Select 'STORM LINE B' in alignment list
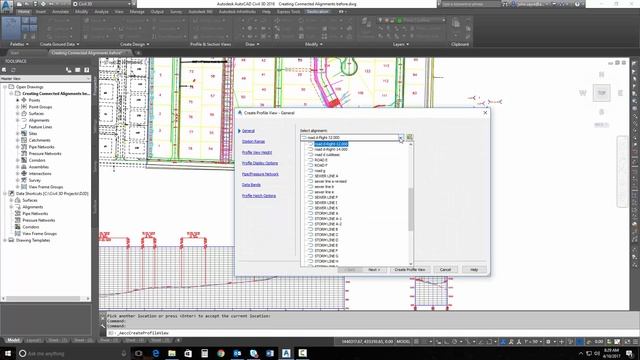This screenshot has height=360, width=640. (326, 229)
